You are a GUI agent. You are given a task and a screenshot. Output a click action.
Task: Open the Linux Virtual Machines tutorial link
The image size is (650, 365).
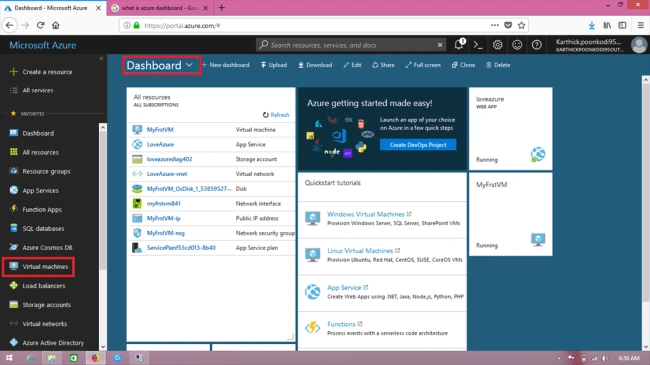click(x=360, y=251)
